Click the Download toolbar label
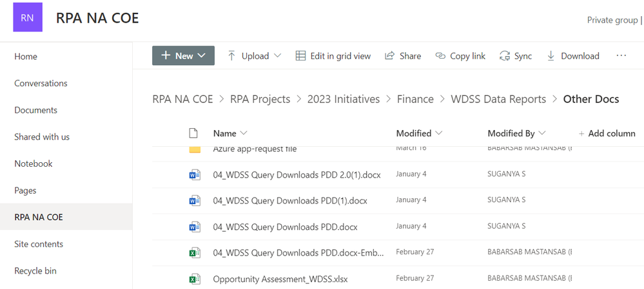The height and width of the screenshot is (289, 644). (x=580, y=56)
